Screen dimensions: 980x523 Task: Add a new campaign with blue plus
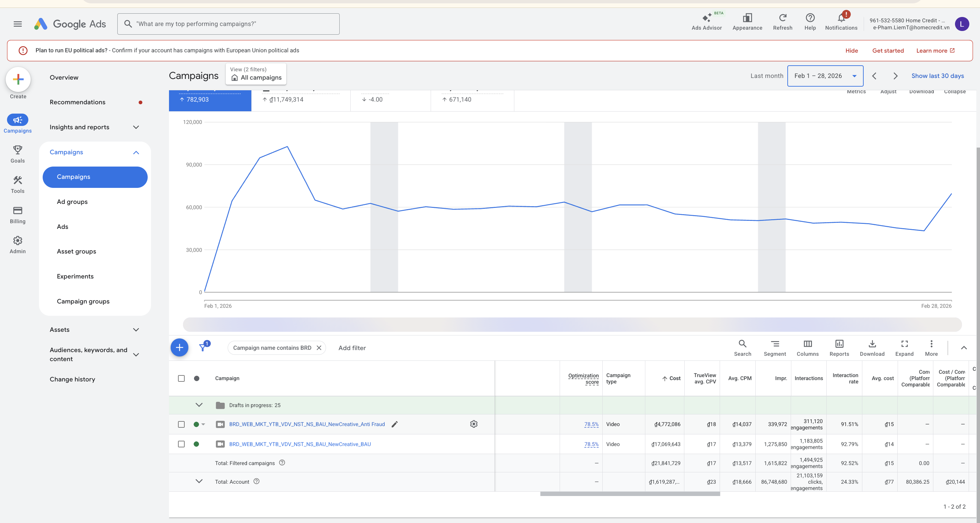[179, 348]
